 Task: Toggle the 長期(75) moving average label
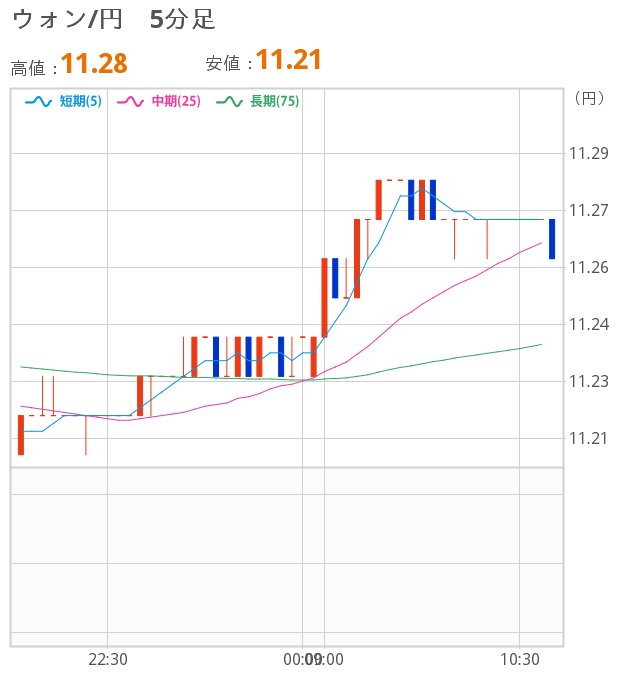coord(275,101)
